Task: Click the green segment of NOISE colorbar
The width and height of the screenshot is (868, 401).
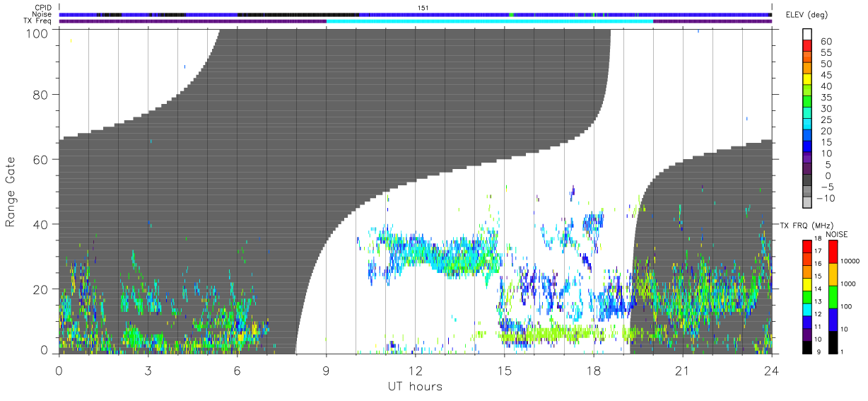Action: [x=833, y=297]
